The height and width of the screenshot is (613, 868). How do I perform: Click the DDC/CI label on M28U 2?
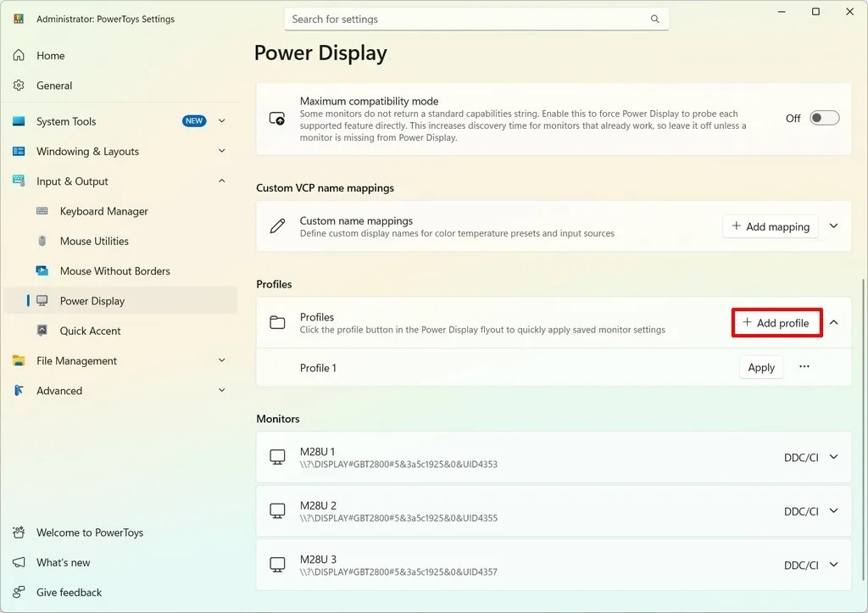coord(801,511)
